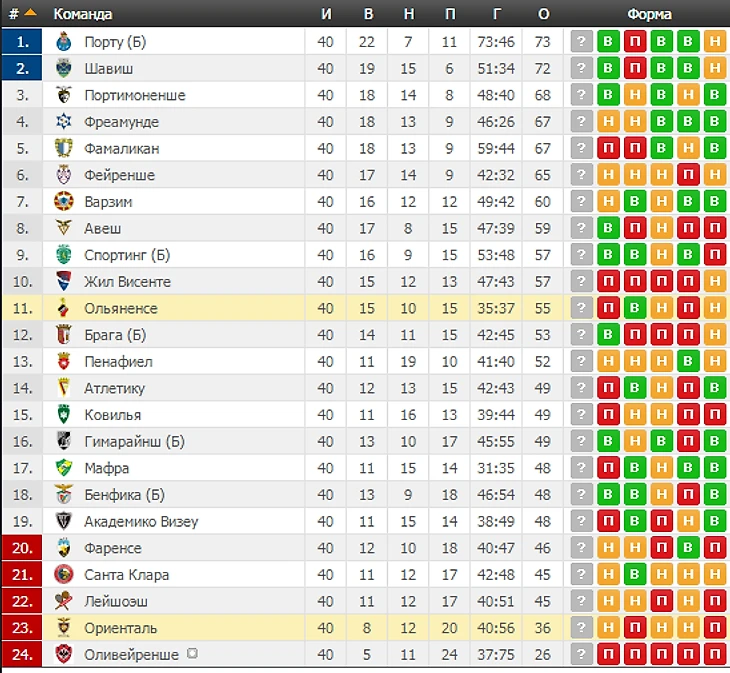Sort table by Г goals column header
The image size is (730, 673).
497,14
